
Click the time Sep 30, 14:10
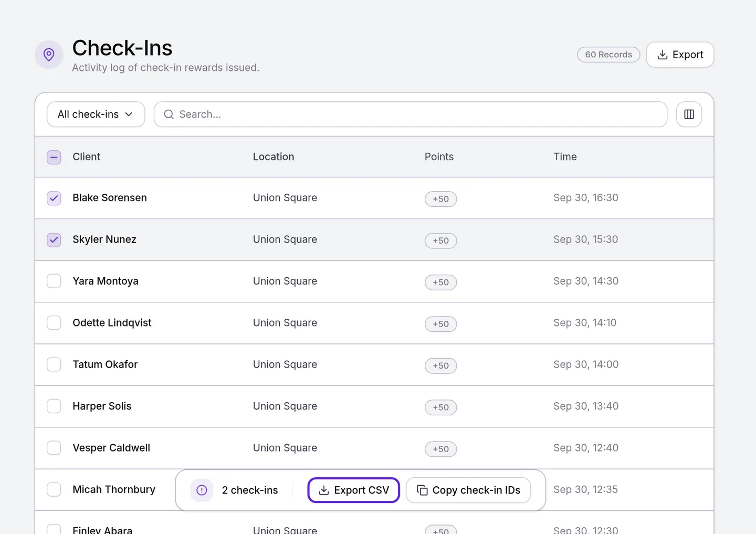585,323
